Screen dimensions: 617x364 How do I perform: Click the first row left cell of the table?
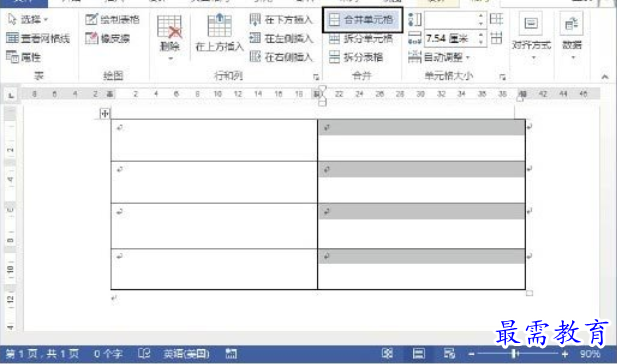(x=214, y=140)
